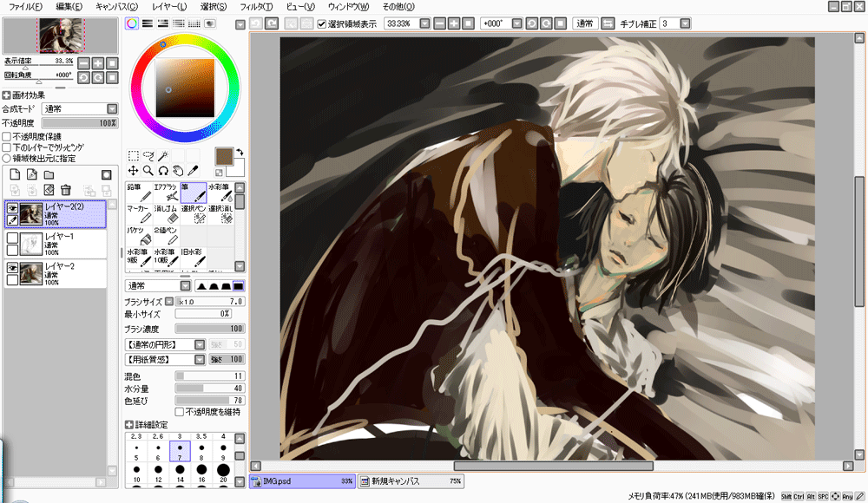
Task: Select the first 水彩筆 (watercolor) tool
Action: click(x=220, y=193)
